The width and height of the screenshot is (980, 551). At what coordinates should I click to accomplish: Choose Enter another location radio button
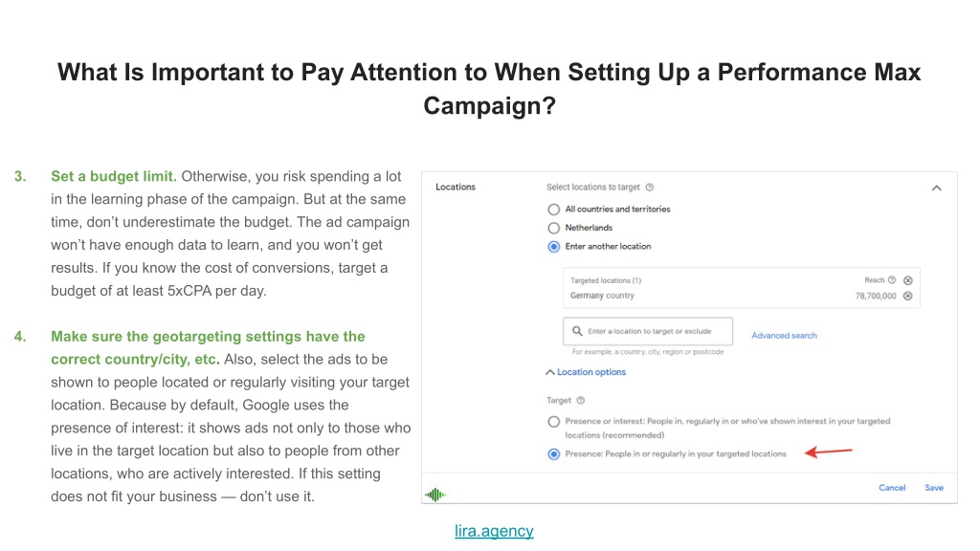tap(554, 247)
